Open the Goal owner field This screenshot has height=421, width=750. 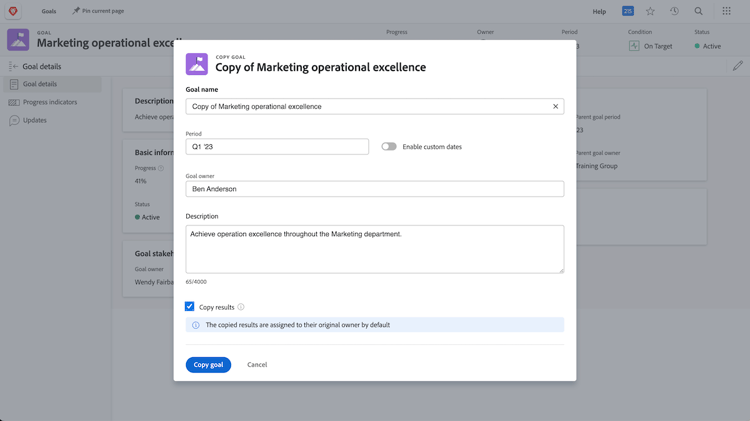374,189
